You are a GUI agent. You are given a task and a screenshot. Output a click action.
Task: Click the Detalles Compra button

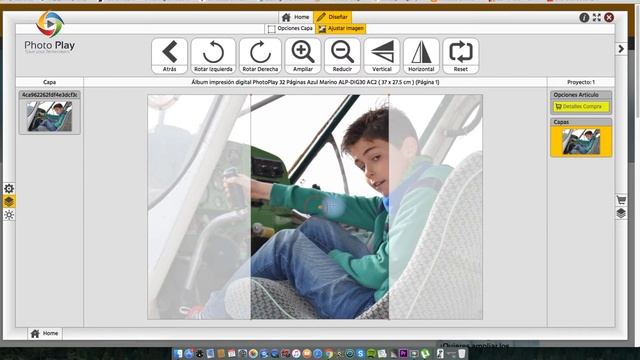[581, 107]
